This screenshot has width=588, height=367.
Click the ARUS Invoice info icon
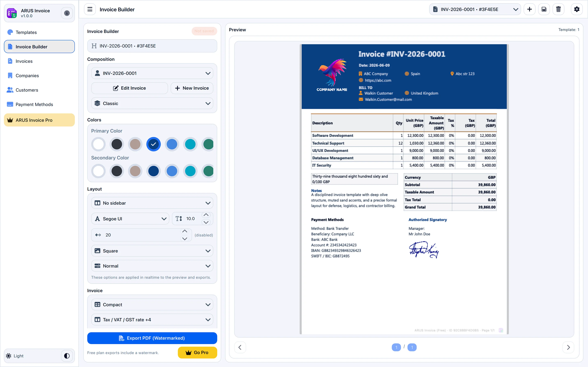(67, 13)
